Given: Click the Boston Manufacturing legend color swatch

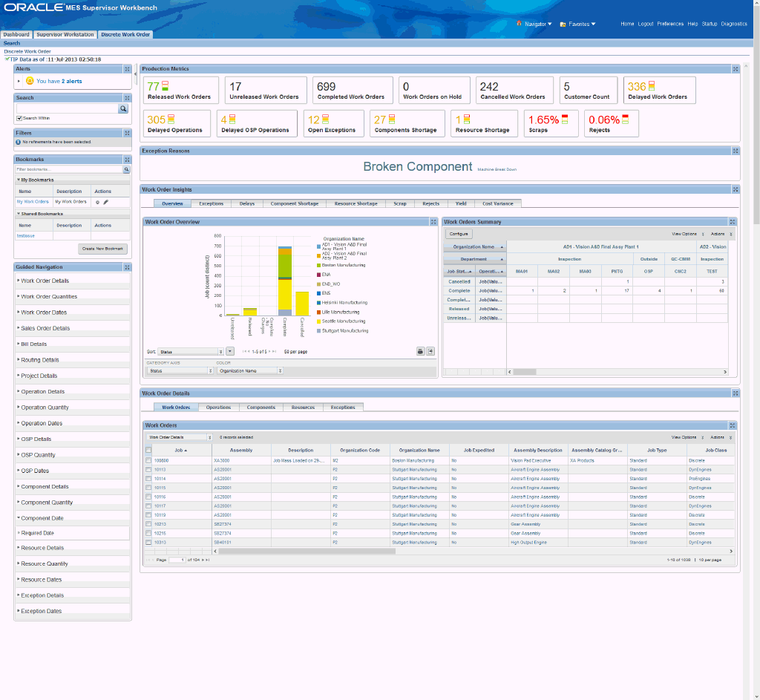Looking at the screenshot, I should [318, 265].
